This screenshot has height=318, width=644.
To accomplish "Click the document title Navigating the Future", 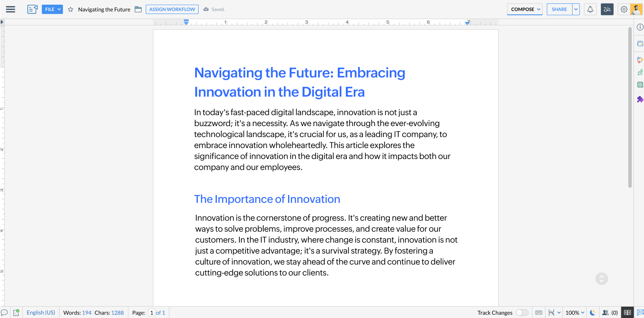I will (x=104, y=10).
